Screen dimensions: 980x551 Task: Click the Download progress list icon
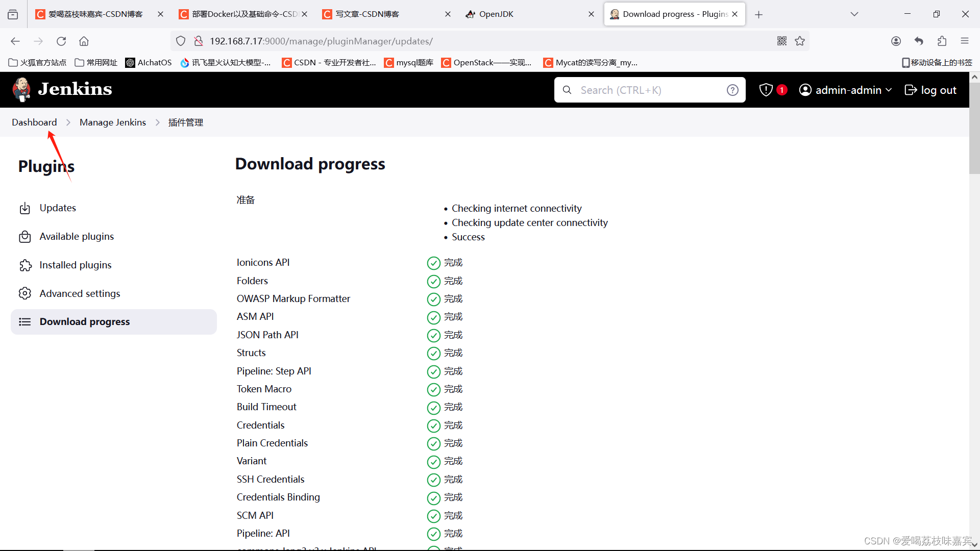tap(25, 322)
